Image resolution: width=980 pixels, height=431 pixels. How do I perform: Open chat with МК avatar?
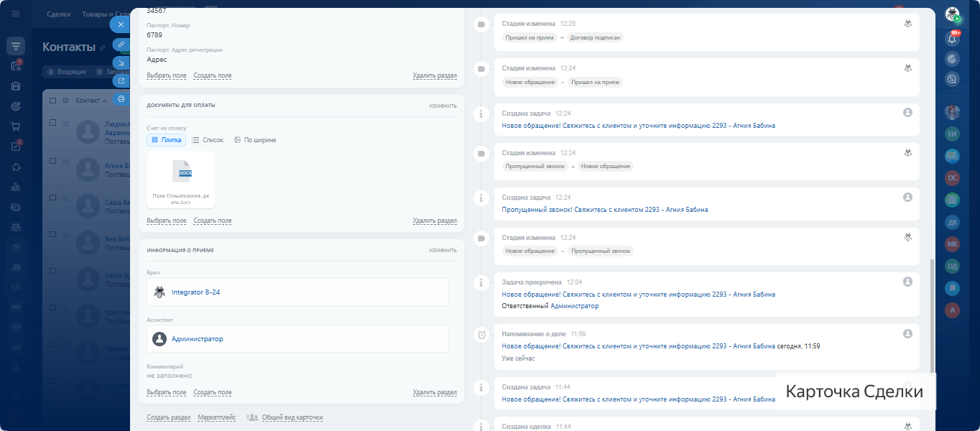[x=953, y=244]
